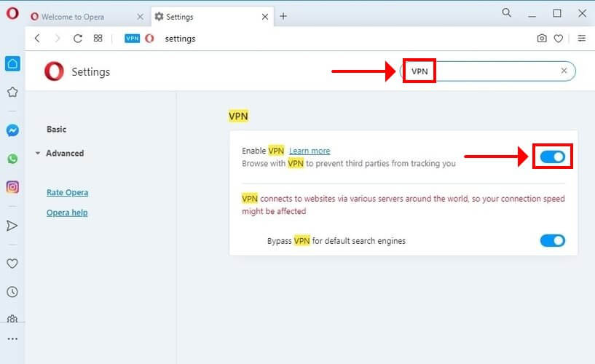Select the Basic settings category
Image resolution: width=595 pixels, height=364 pixels.
57,130
